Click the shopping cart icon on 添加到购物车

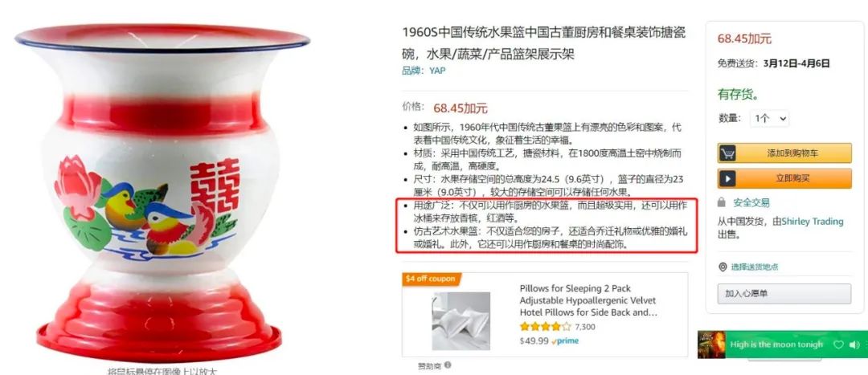pyautogui.click(x=728, y=153)
